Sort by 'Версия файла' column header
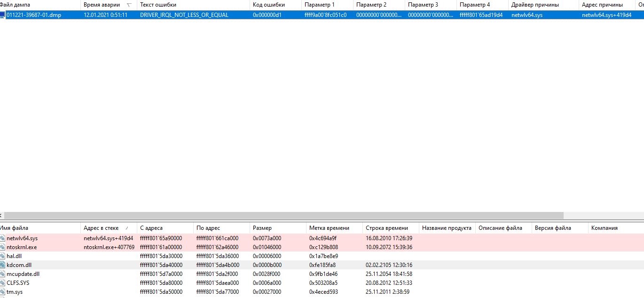This screenshot has height=298, width=644. (x=560, y=228)
